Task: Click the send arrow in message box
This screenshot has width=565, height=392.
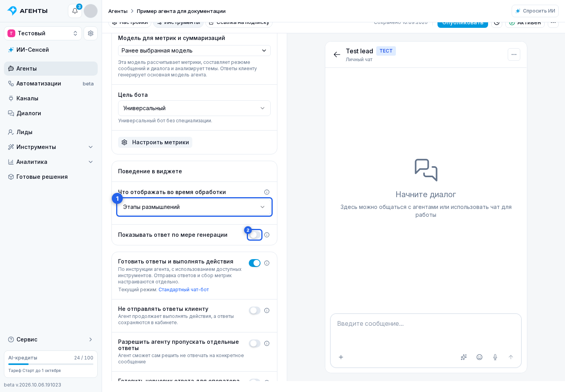Action: pyautogui.click(x=511, y=357)
